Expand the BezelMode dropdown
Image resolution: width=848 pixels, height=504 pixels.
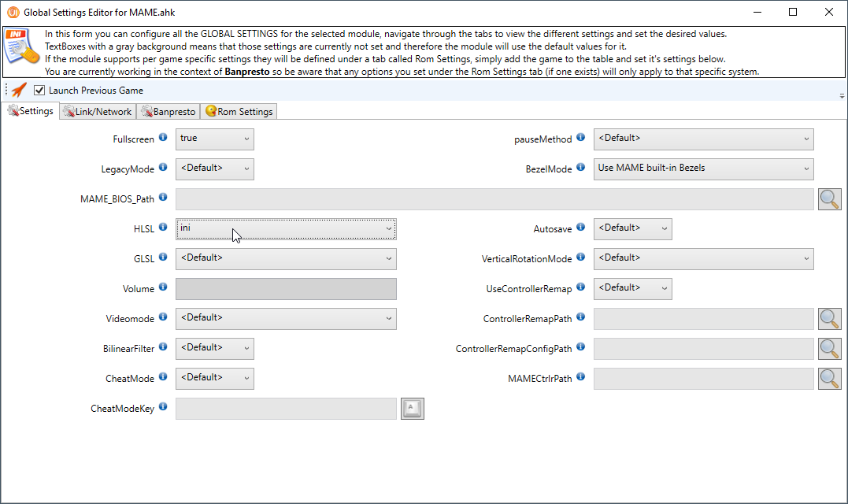(703, 169)
